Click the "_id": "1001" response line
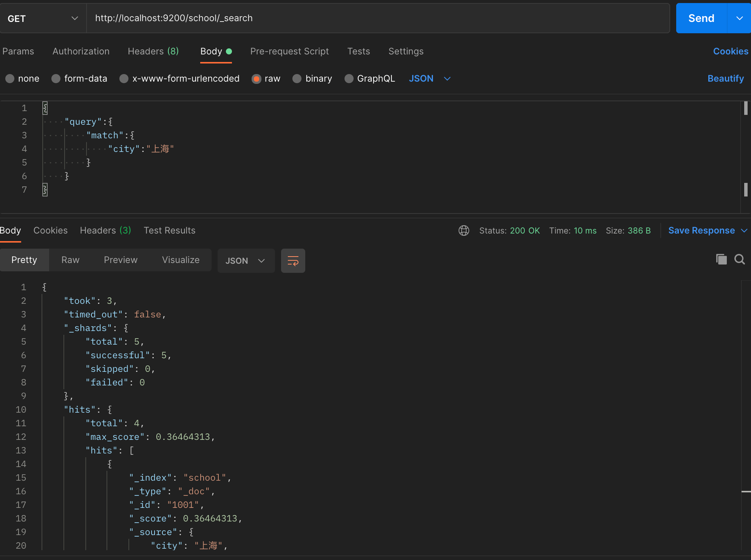The width and height of the screenshot is (751, 560). click(x=167, y=505)
